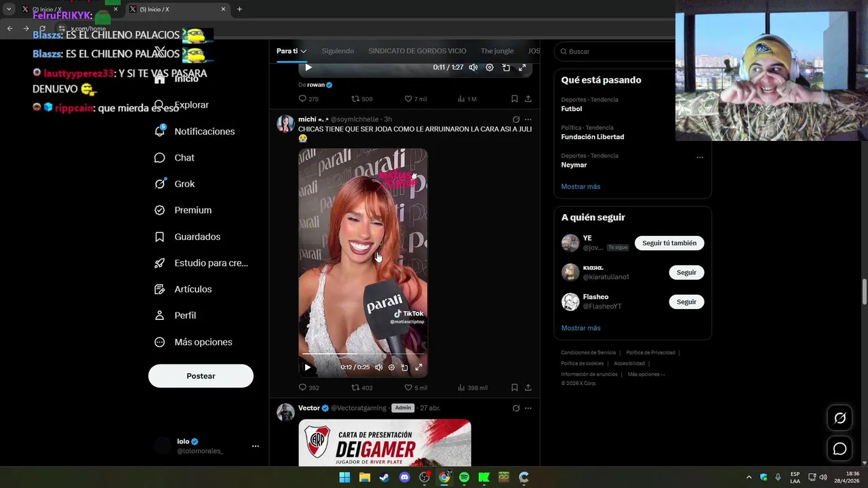
Task: Open account menu next to lolo
Action: click(256, 446)
